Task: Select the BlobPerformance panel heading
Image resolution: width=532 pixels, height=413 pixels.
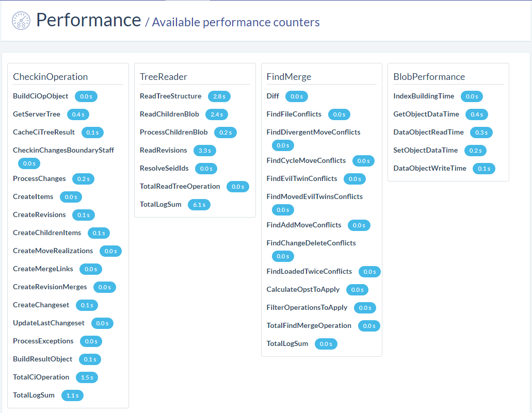Action: (429, 77)
